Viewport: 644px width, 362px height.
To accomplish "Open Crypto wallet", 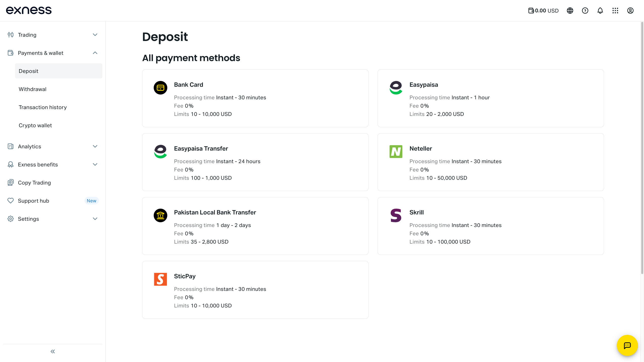I will pyautogui.click(x=59, y=125).
